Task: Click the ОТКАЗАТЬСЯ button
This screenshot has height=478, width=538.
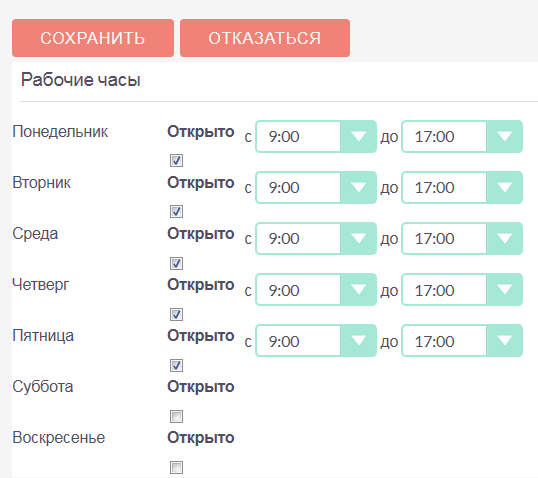Action: [x=265, y=38]
